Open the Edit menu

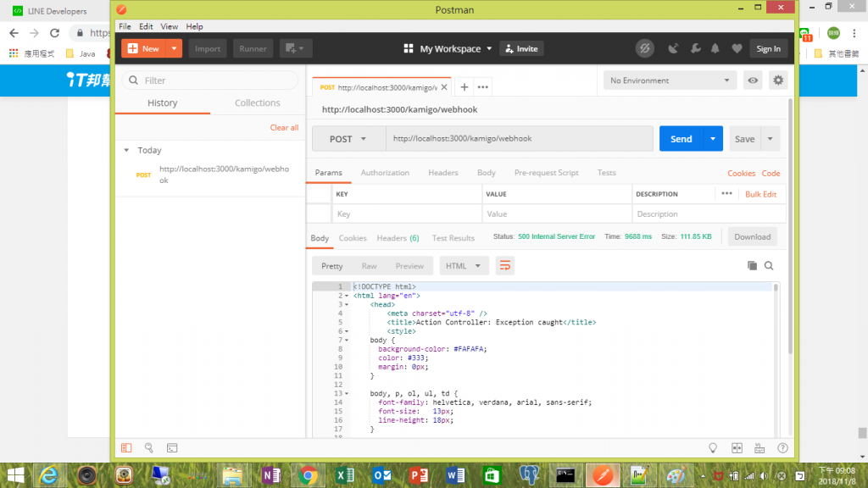146,26
